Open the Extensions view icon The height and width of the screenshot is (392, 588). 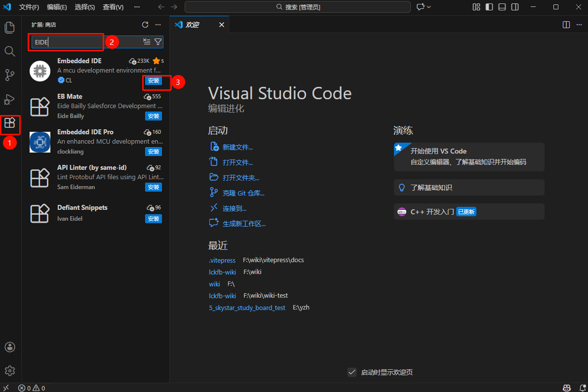click(x=10, y=123)
